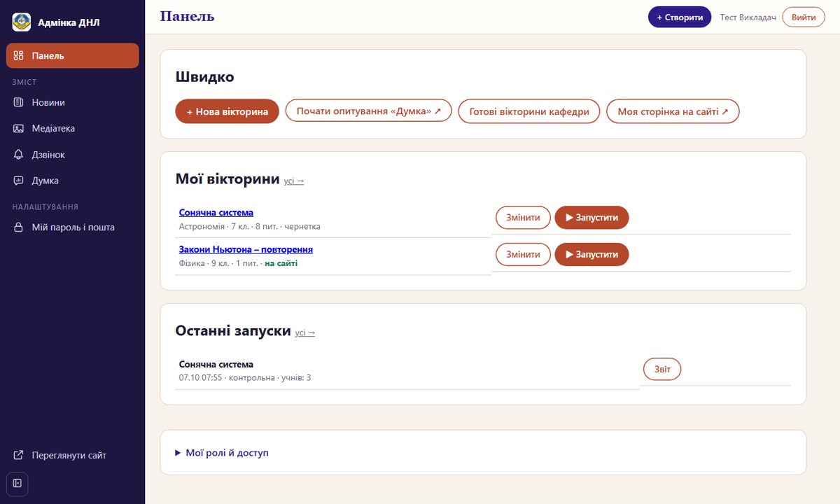This screenshot has height=504, width=840.
Task: Open Мій пароль і пошта settings
Action: [x=73, y=227]
